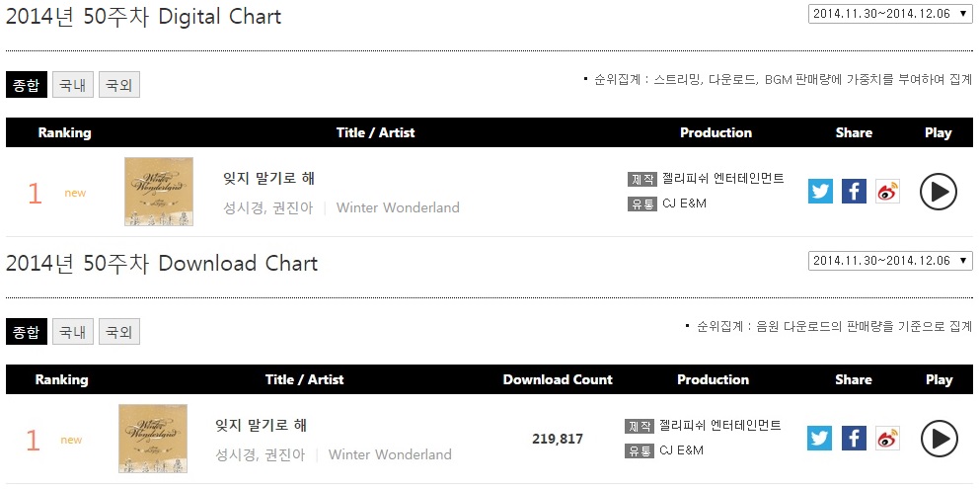Open Download Chart week date dropdown
Image resolution: width=980 pixels, height=489 pixels.
pos(890,260)
